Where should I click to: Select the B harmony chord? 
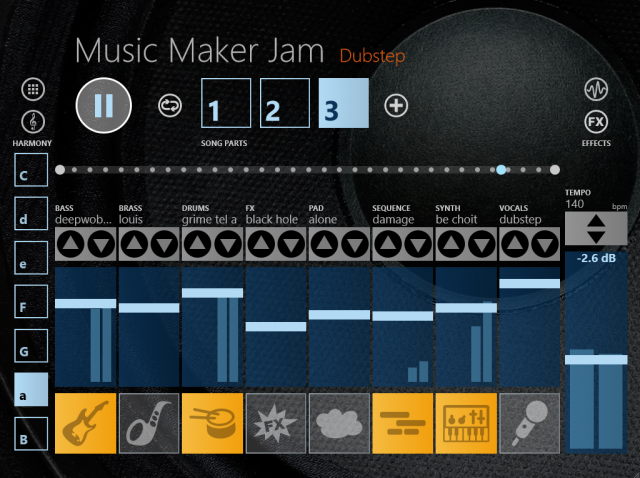[31, 434]
